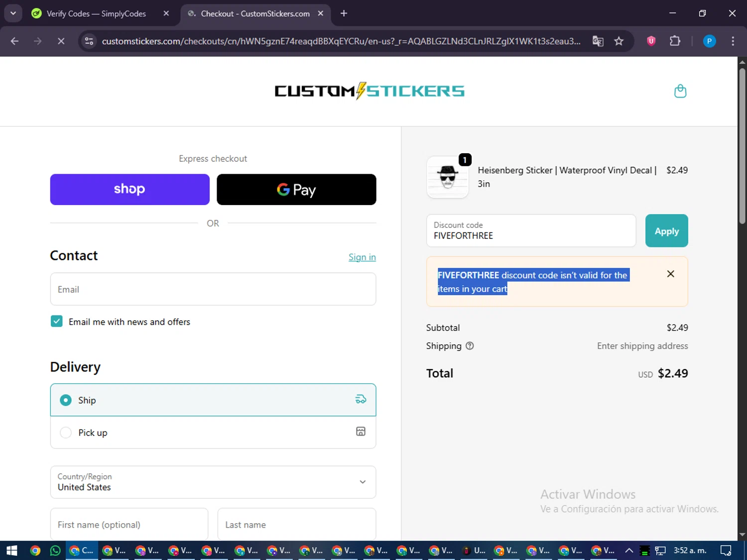Open the Chrome profile P avatar
Screen dimensions: 747x560
[x=709, y=41]
